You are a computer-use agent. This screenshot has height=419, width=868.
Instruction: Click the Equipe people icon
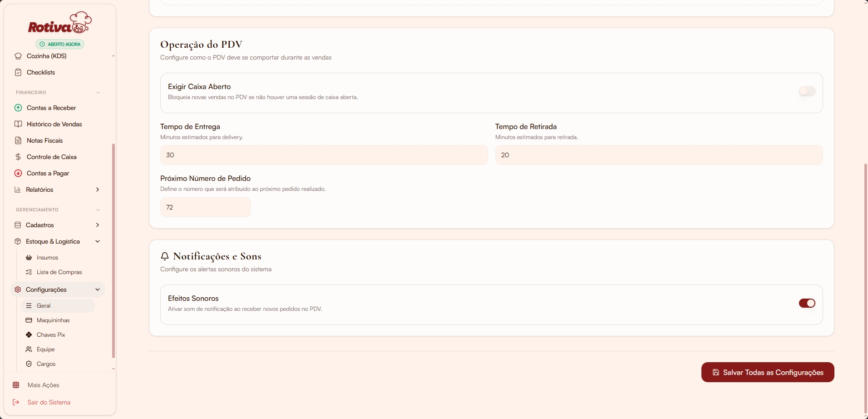(x=29, y=349)
